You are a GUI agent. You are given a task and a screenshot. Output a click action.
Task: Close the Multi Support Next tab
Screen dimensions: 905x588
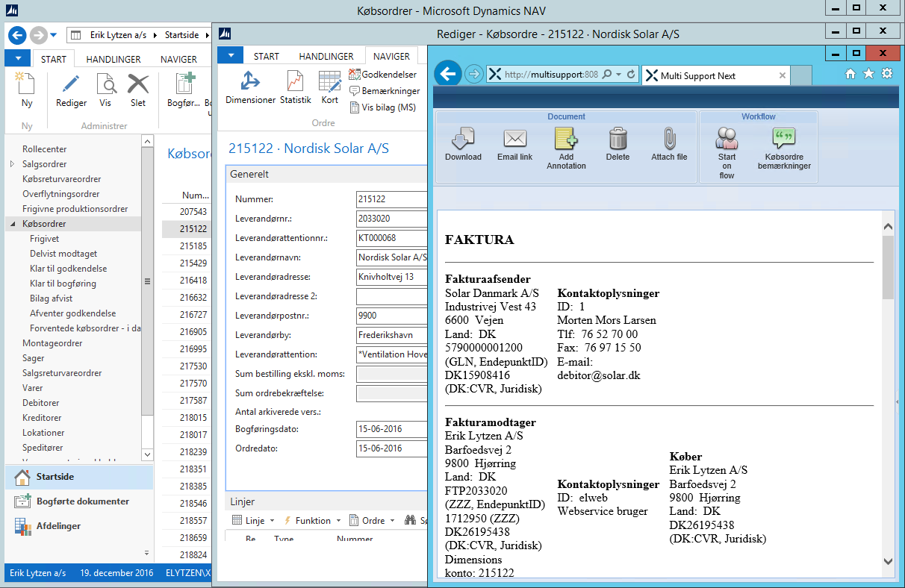783,75
